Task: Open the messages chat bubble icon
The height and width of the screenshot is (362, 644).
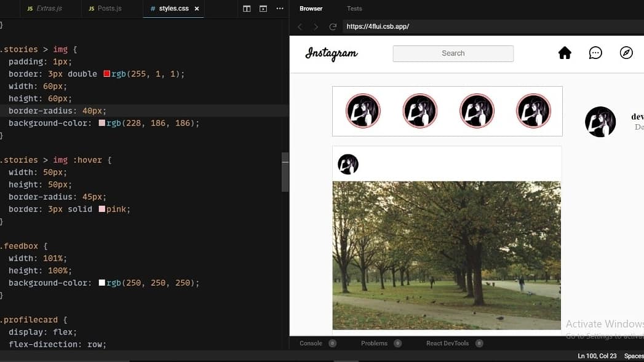Action: (595, 53)
